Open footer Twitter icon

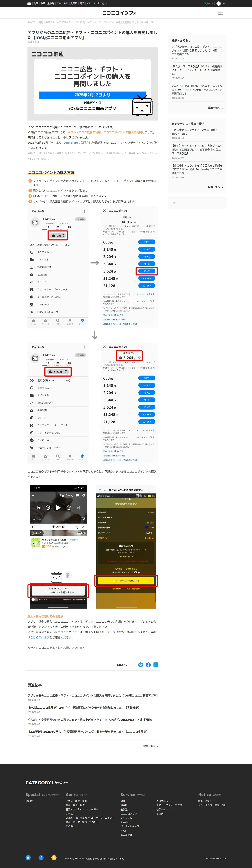click(28, 858)
